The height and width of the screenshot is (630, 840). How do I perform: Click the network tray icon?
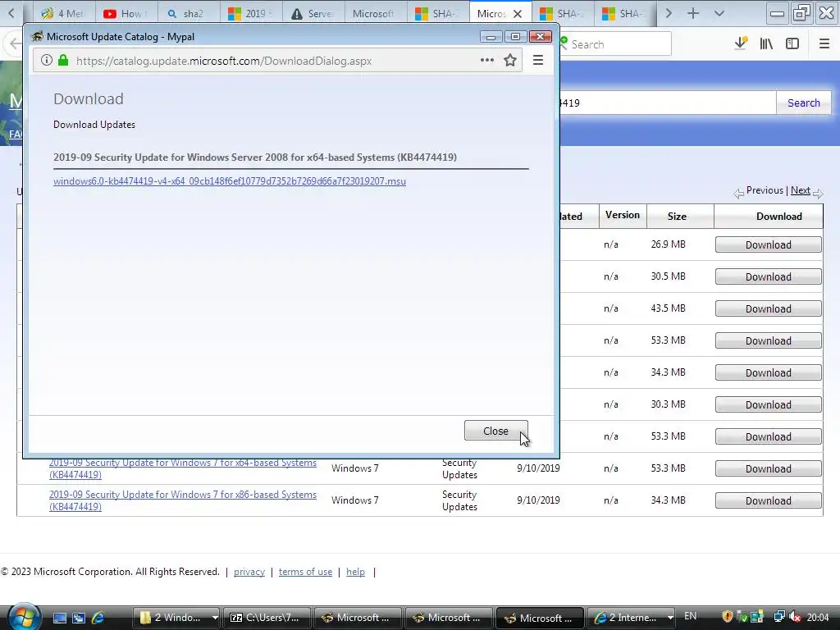point(779,617)
